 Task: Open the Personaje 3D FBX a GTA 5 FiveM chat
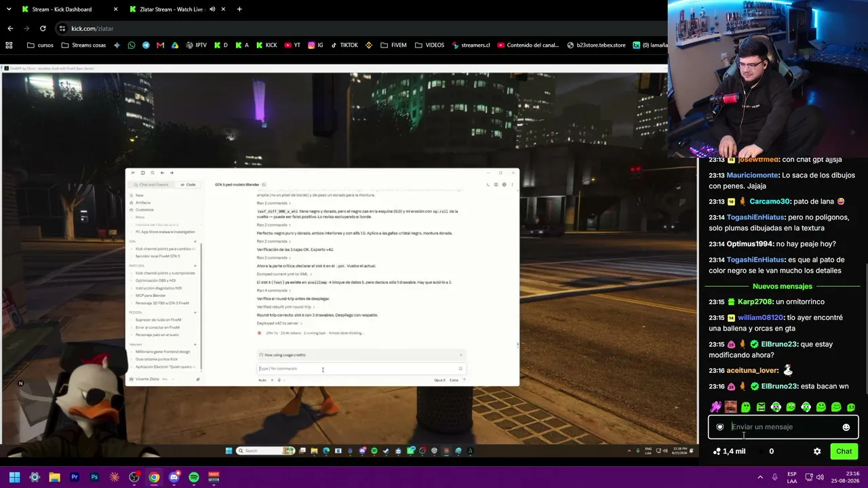[162, 303]
